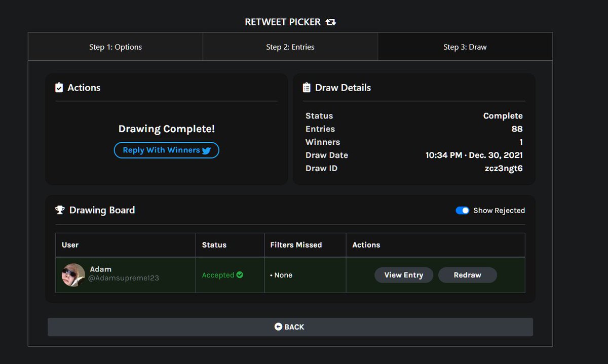Viewport: 608px width, 364px height.
Task: Click Adam's profile avatar
Action: (x=73, y=275)
